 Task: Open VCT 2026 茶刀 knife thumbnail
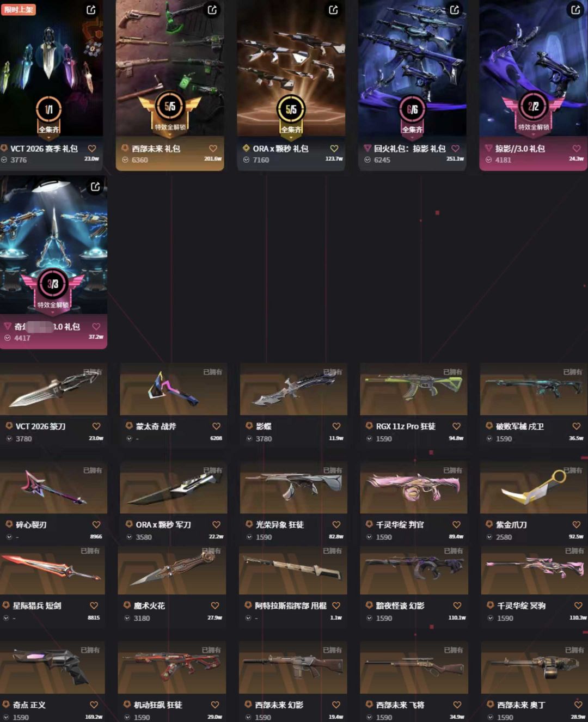point(53,389)
